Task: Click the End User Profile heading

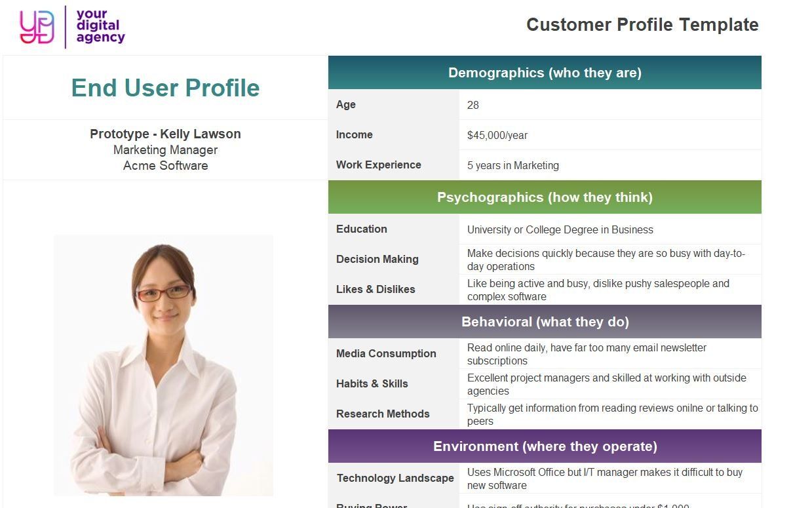Action: click(x=165, y=88)
